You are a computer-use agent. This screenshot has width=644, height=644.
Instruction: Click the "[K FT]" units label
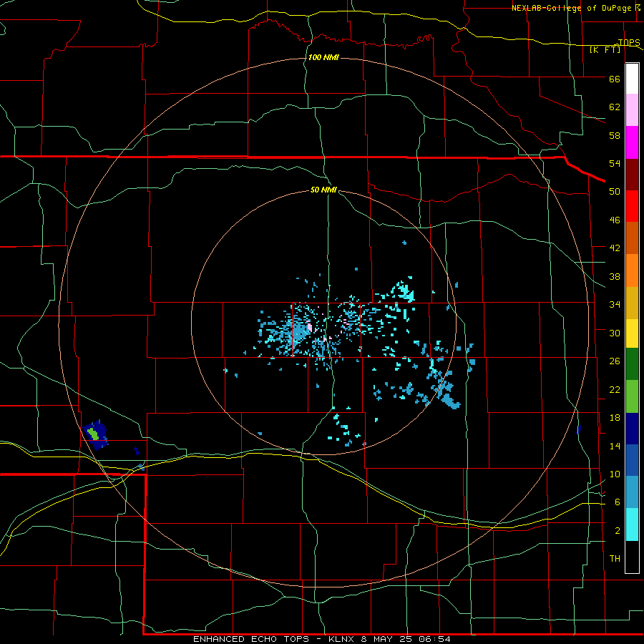pyautogui.click(x=605, y=49)
